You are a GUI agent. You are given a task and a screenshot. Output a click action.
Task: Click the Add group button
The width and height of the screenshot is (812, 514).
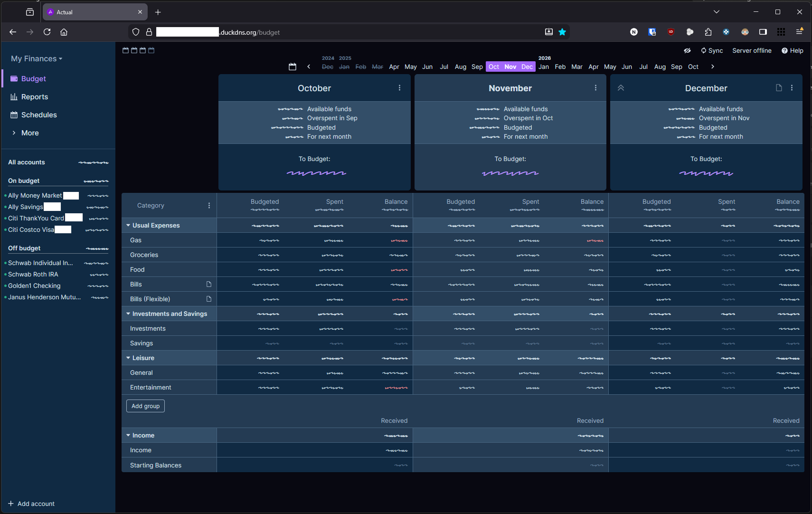pos(145,406)
